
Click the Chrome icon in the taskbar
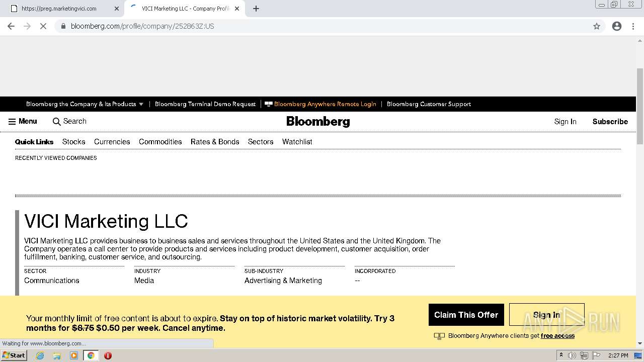[91, 355]
